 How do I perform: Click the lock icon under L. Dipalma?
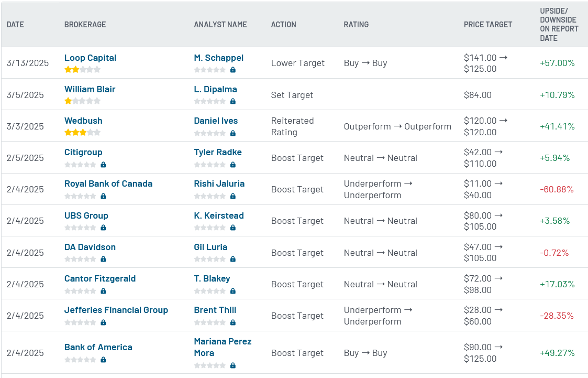pos(233,101)
